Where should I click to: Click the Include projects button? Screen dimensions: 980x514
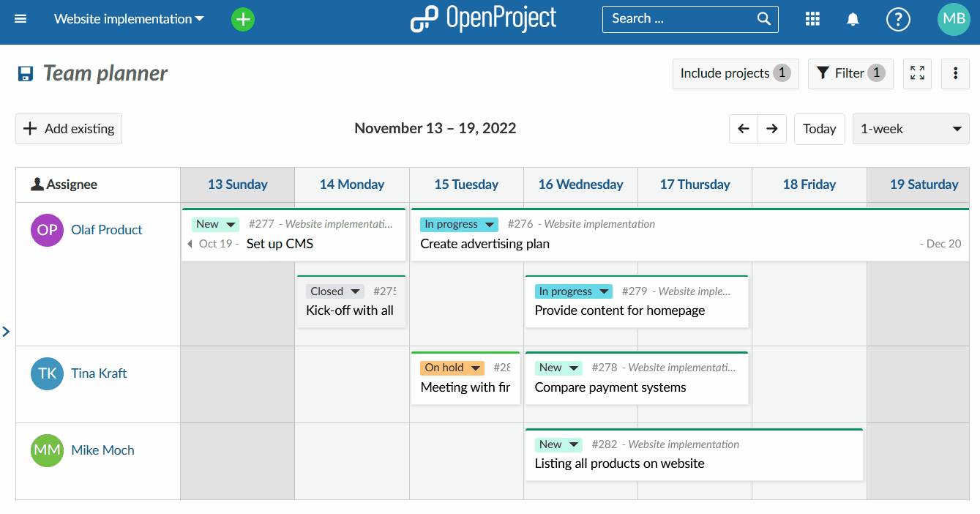click(735, 73)
